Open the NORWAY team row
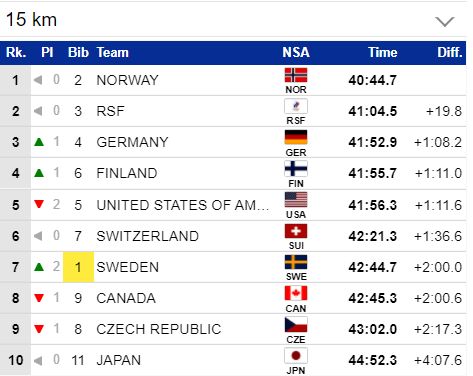This screenshot has width=473, height=376. coord(233,80)
